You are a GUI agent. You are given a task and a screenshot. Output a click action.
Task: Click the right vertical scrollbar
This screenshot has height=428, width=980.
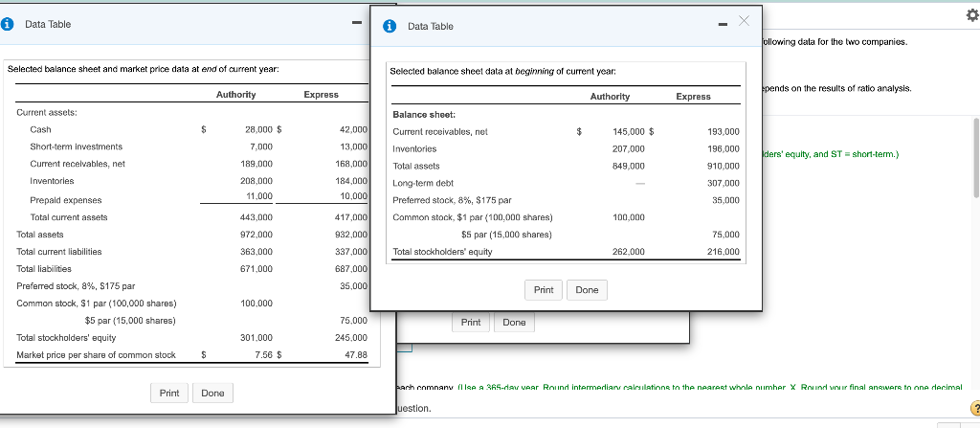click(x=976, y=156)
